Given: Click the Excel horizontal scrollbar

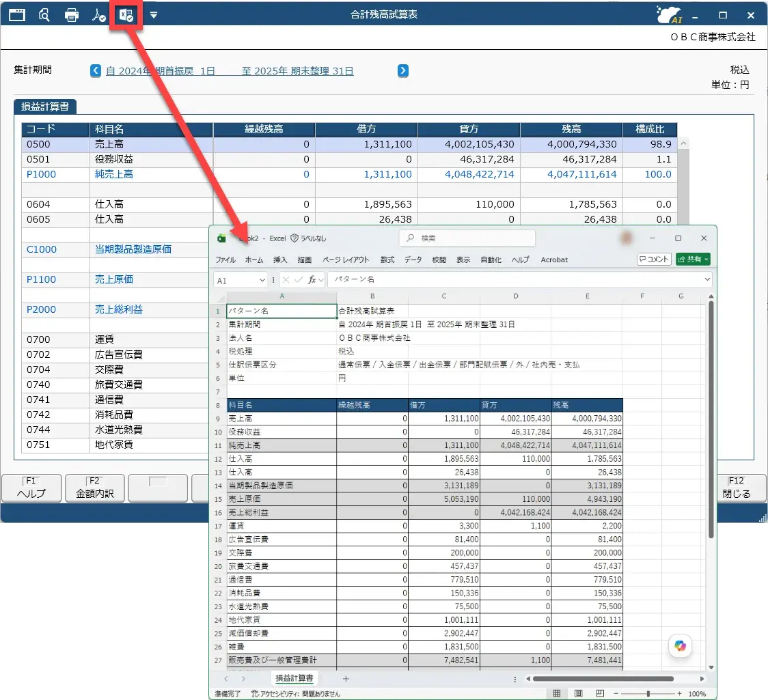Looking at the screenshot, I should coord(603,679).
